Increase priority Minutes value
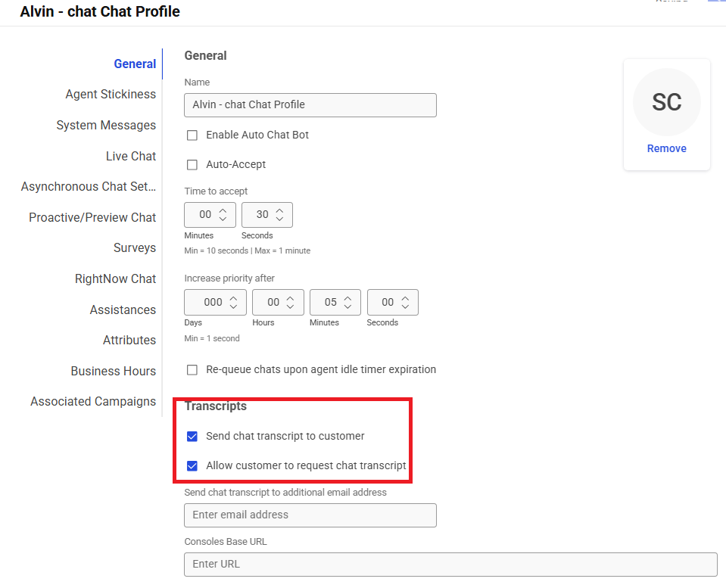726x588 pixels. pos(347,298)
